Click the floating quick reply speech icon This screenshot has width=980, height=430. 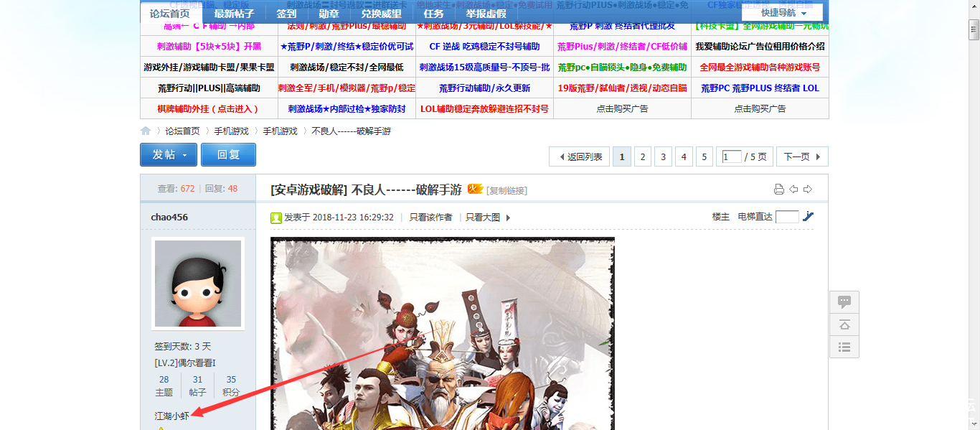[x=844, y=302]
